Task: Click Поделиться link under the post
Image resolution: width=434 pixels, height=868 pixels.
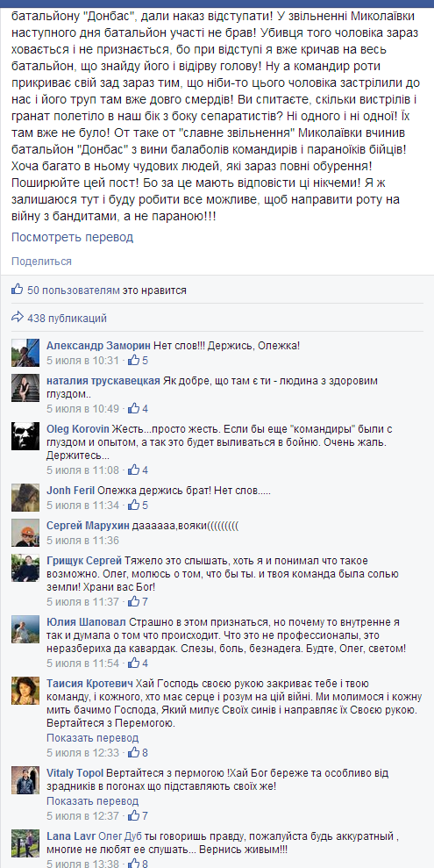Action: tap(41, 262)
